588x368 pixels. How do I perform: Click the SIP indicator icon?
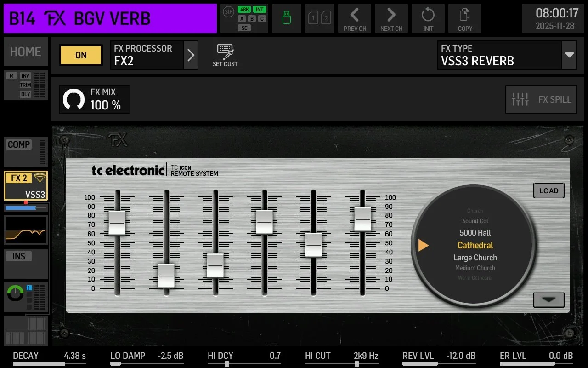coord(228,11)
